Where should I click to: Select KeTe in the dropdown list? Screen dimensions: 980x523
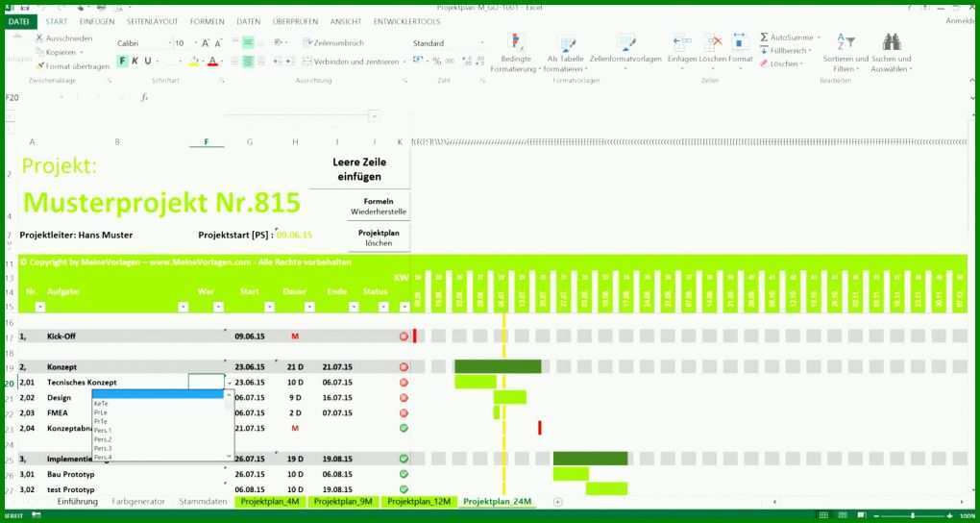(101, 404)
